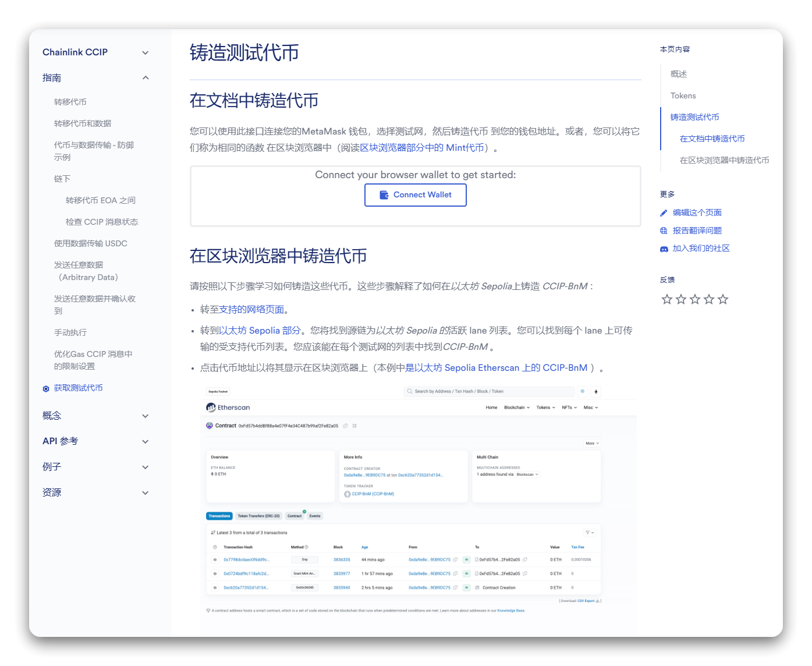Click the Connect Wallet button

(x=416, y=195)
